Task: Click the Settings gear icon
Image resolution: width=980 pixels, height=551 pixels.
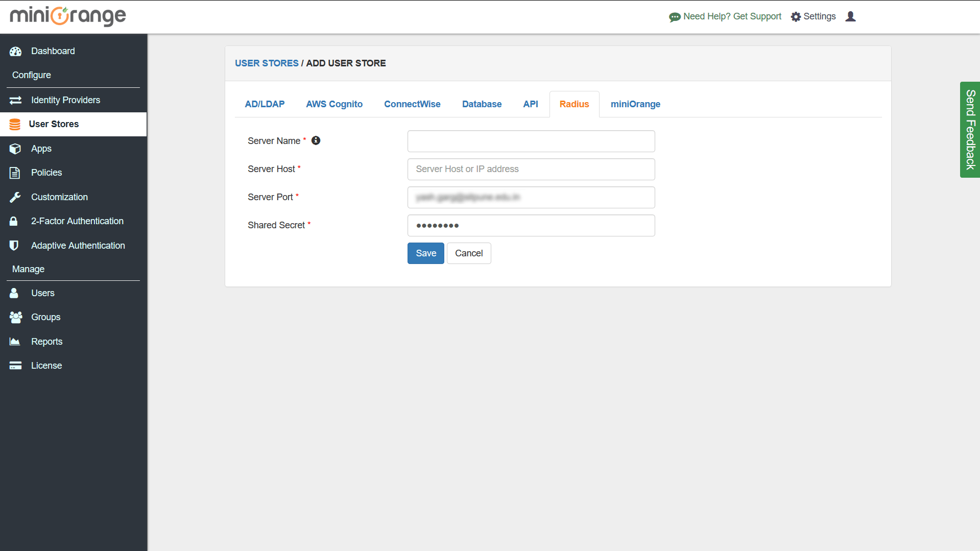Action: click(x=796, y=17)
